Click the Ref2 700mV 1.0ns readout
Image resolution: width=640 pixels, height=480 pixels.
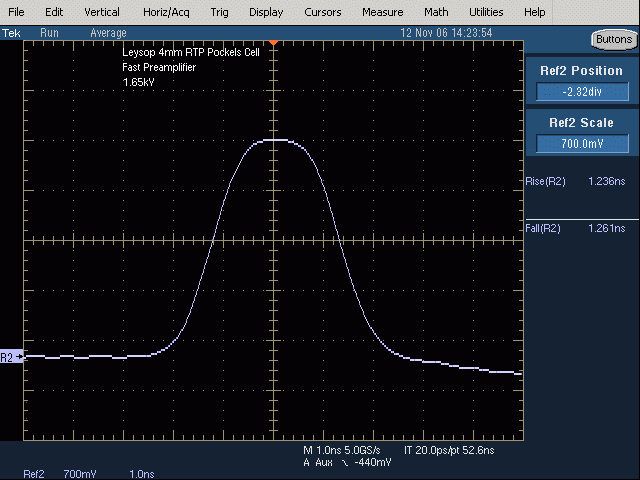coord(89,474)
